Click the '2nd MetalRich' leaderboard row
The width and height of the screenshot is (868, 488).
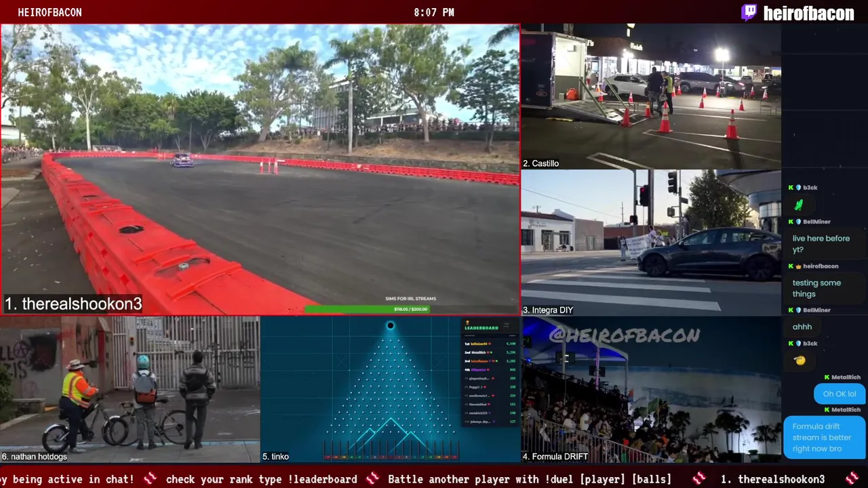[x=490, y=352]
